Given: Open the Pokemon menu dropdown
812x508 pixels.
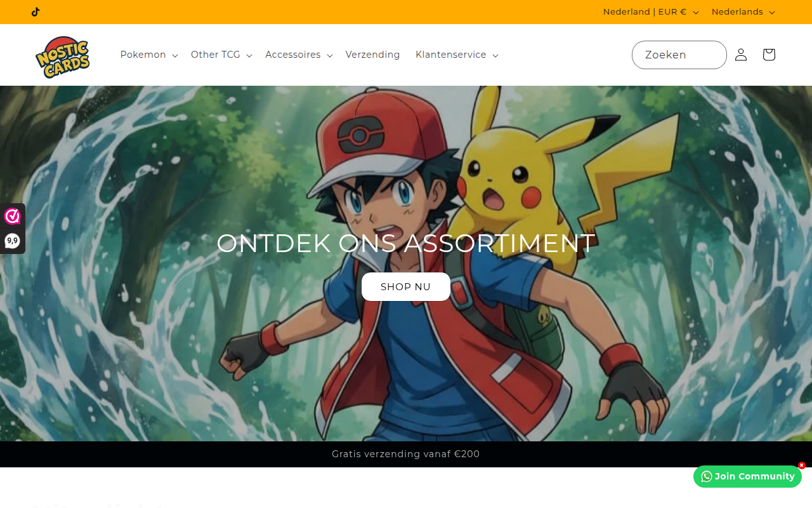Looking at the screenshot, I should click(149, 55).
